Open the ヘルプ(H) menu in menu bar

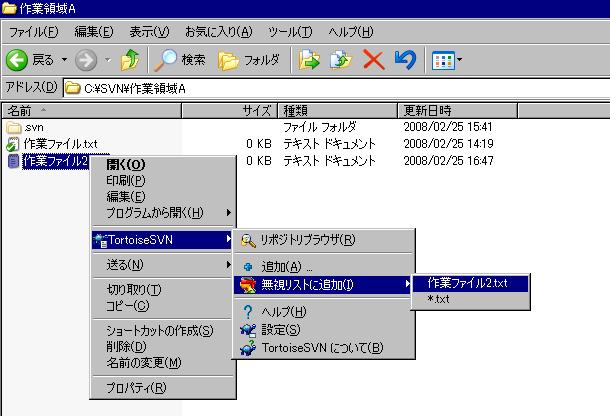pyautogui.click(x=351, y=32)
